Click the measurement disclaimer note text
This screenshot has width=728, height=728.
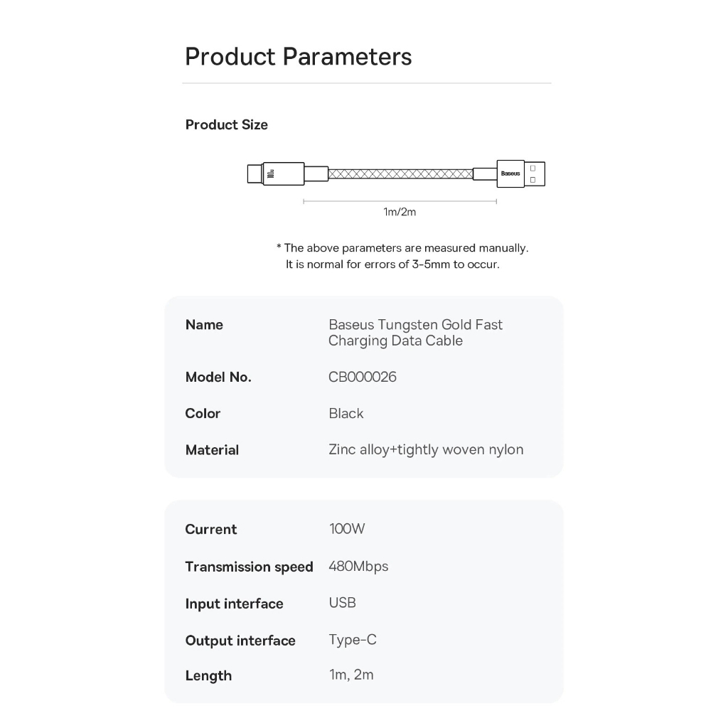tap(402, 256)
